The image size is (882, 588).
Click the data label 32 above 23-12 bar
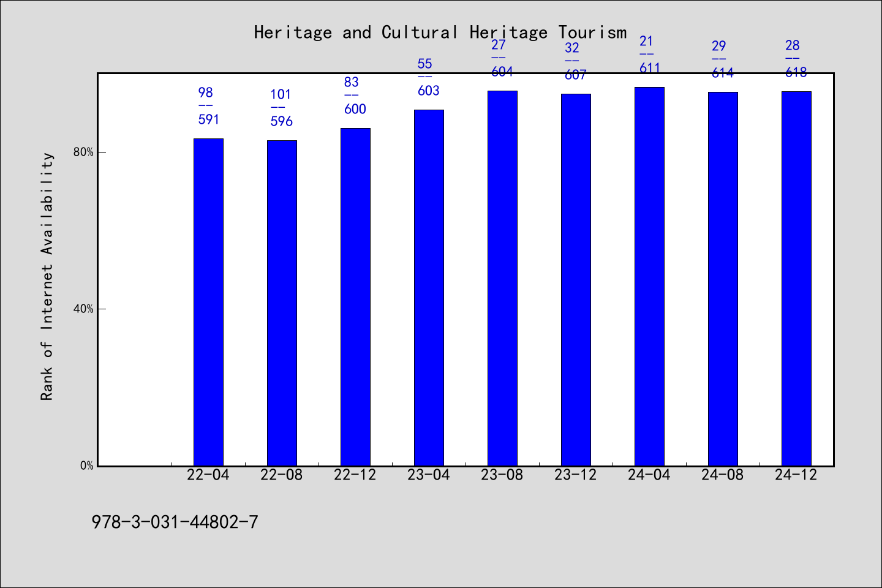[571, 48]
